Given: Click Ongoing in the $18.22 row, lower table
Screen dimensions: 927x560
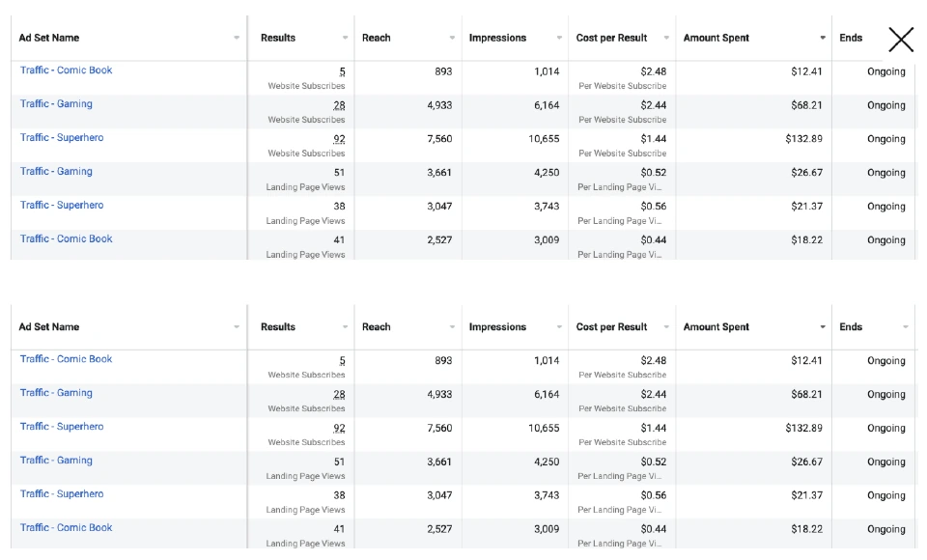Looking at the screenshot, I should point(886,529).
